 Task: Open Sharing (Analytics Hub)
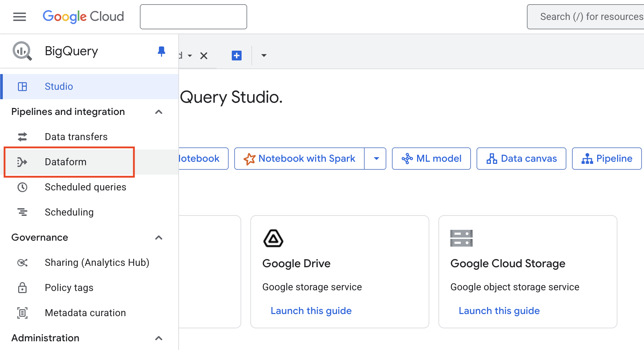(x=90, y=262)
